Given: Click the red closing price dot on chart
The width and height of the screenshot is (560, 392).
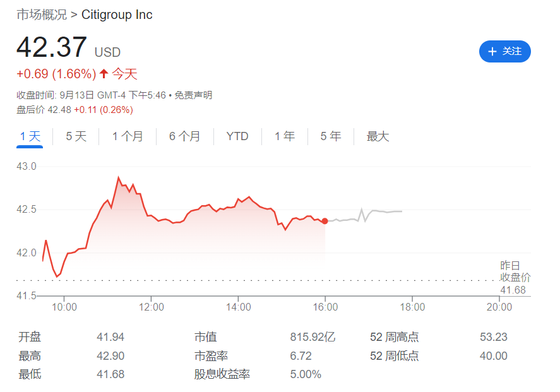Looking at the screenshot, I should (x=325, y=221).
